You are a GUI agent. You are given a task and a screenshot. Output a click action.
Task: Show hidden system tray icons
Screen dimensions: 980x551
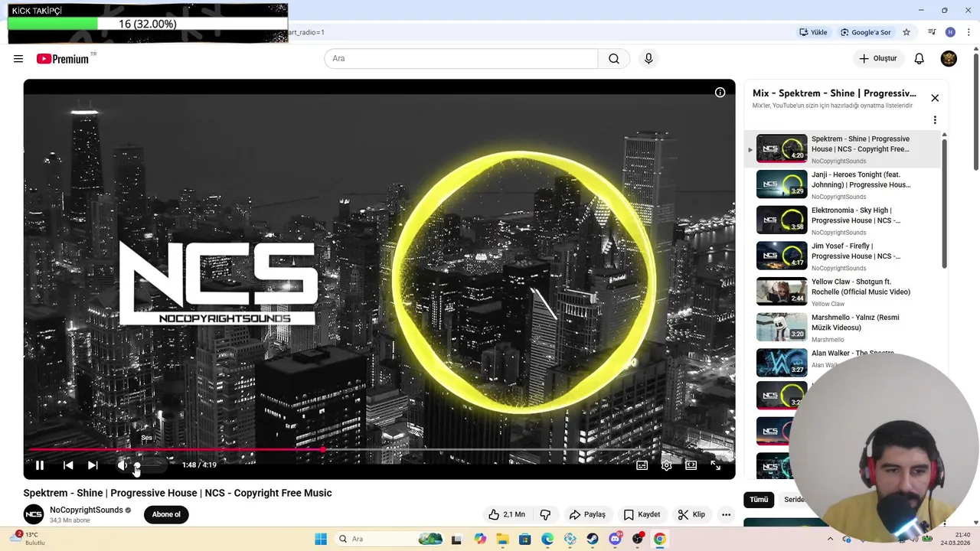click(830, 539)
